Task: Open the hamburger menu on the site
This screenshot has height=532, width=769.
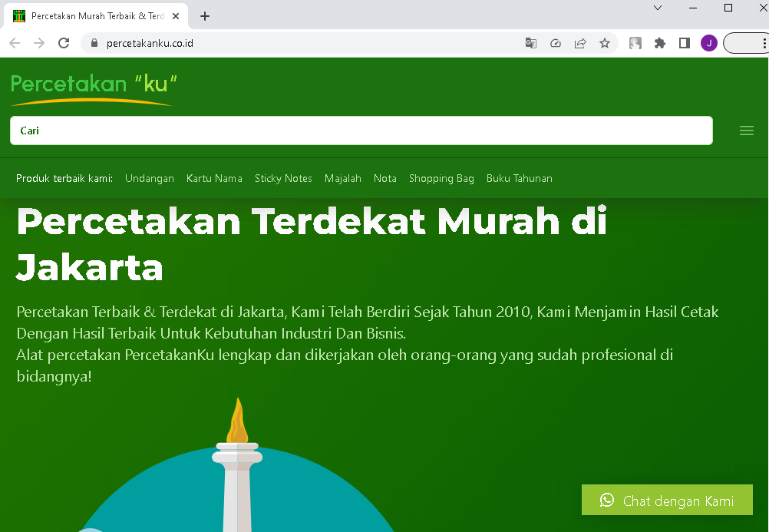Action: point(747,131)
